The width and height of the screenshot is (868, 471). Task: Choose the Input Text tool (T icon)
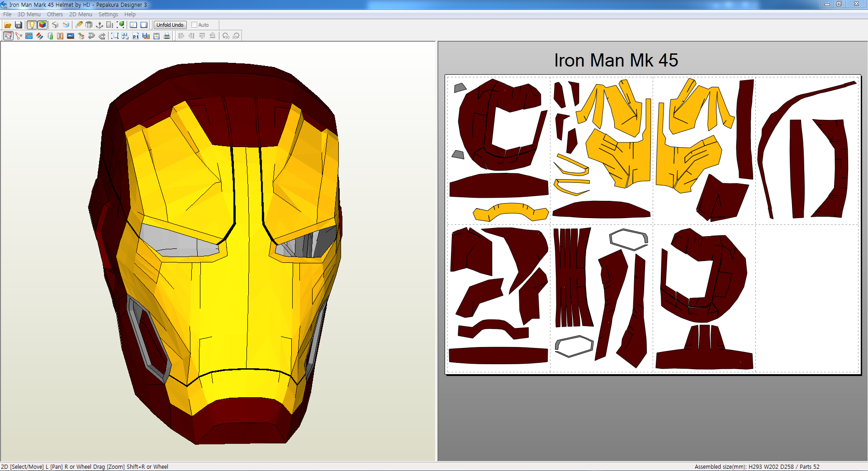pyautogui.click(x=60, y=36)
